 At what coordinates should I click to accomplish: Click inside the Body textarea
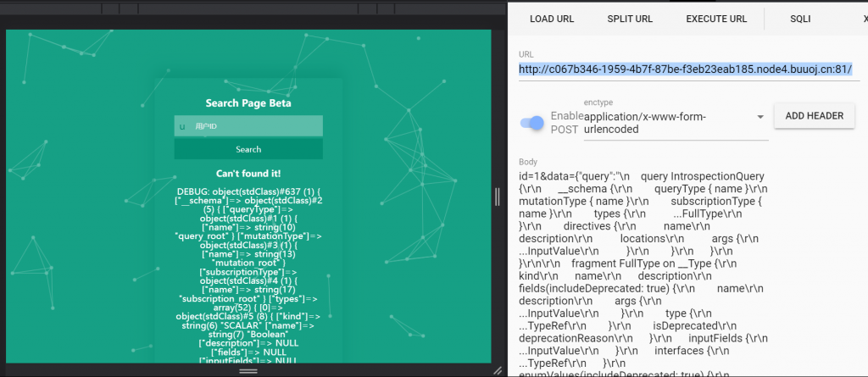tap(688, 271)
